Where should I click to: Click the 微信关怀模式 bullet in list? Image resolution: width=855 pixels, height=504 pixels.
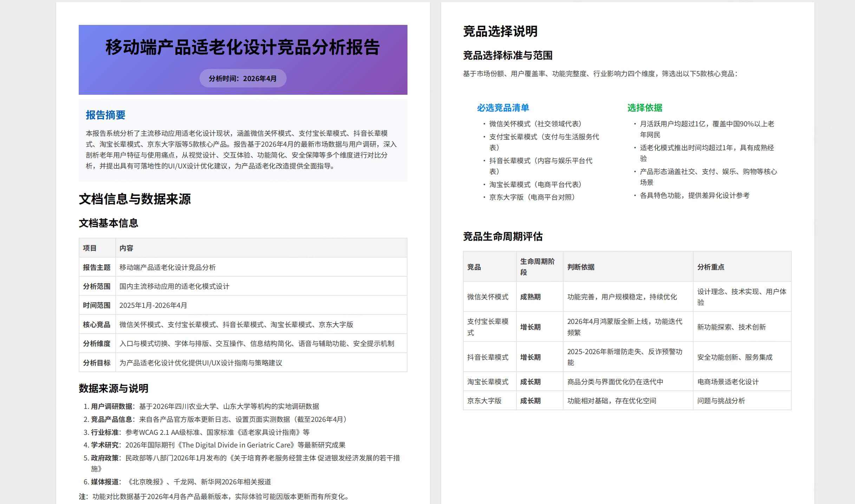(x=535, y=124)
